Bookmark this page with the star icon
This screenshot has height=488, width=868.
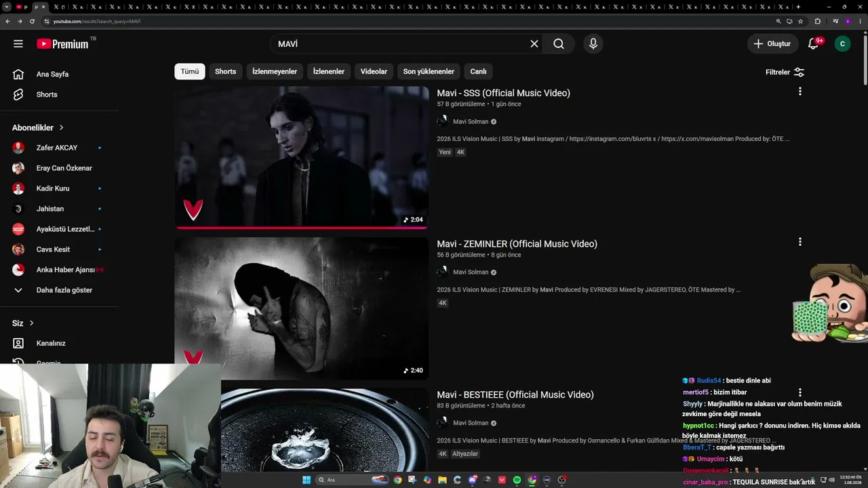[800, 21]
